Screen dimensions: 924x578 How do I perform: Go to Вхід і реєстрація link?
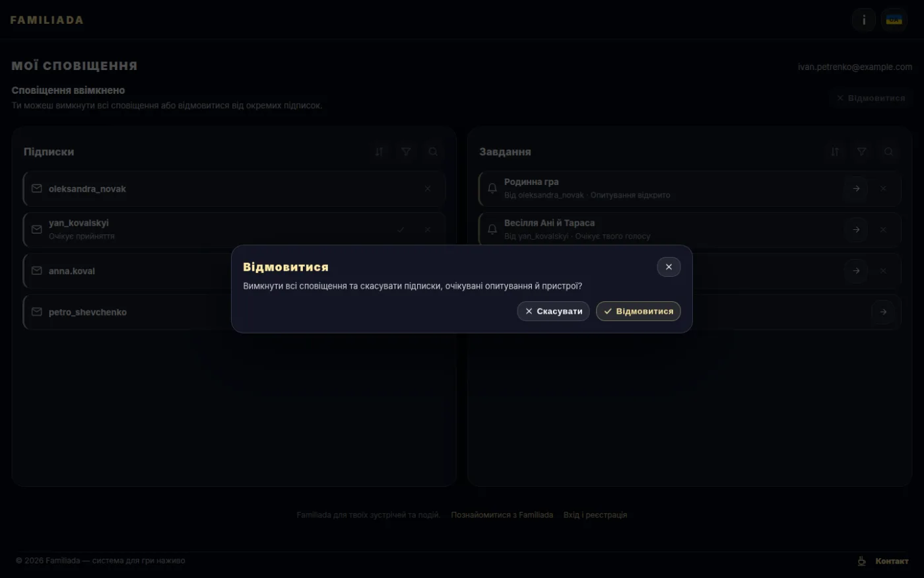tap(595, 515)
